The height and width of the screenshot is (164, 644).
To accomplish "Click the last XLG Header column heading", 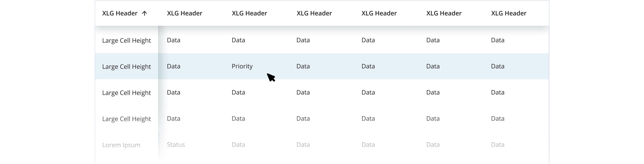I will pyautogui.click(x=509, y=14).
